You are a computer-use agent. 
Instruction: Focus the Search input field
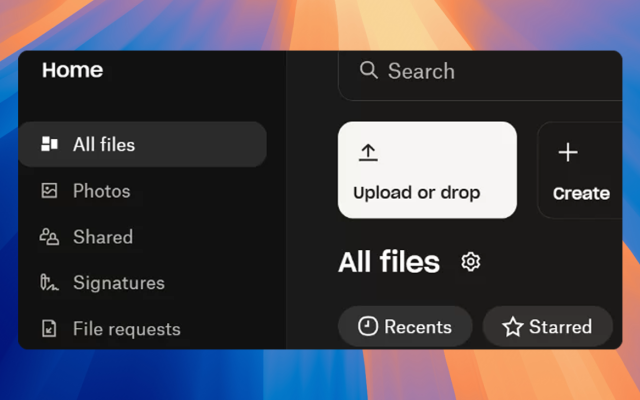click(480, 76)
